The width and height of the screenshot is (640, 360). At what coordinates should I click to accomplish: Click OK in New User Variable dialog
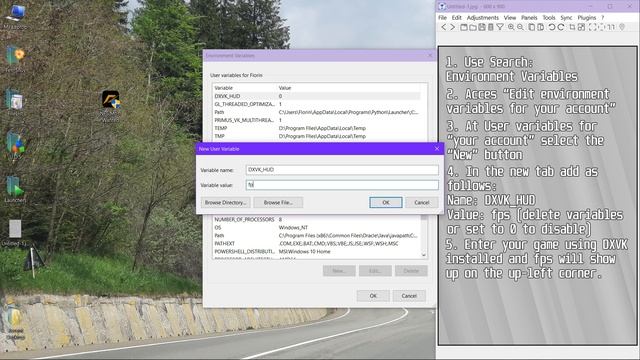[386, 202]
